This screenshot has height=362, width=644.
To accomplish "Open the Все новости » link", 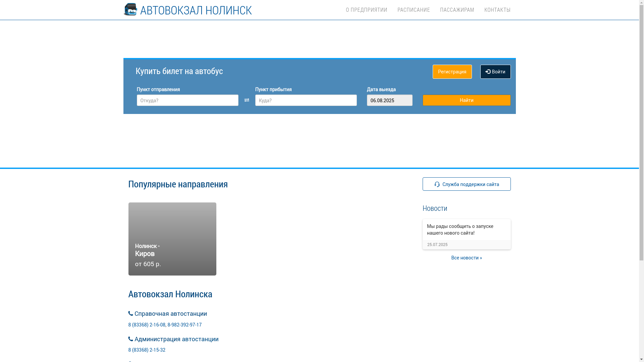I will click(x=467, y=258).
